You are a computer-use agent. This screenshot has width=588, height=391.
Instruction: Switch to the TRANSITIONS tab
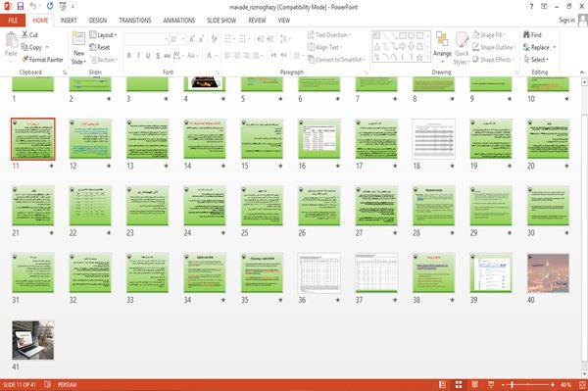[x=135, y=21]
